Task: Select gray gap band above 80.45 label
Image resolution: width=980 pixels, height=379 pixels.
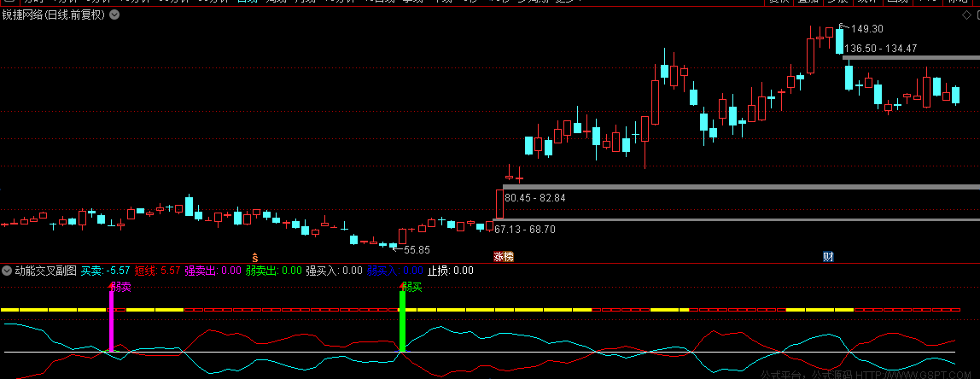Action: coord(741,186)
